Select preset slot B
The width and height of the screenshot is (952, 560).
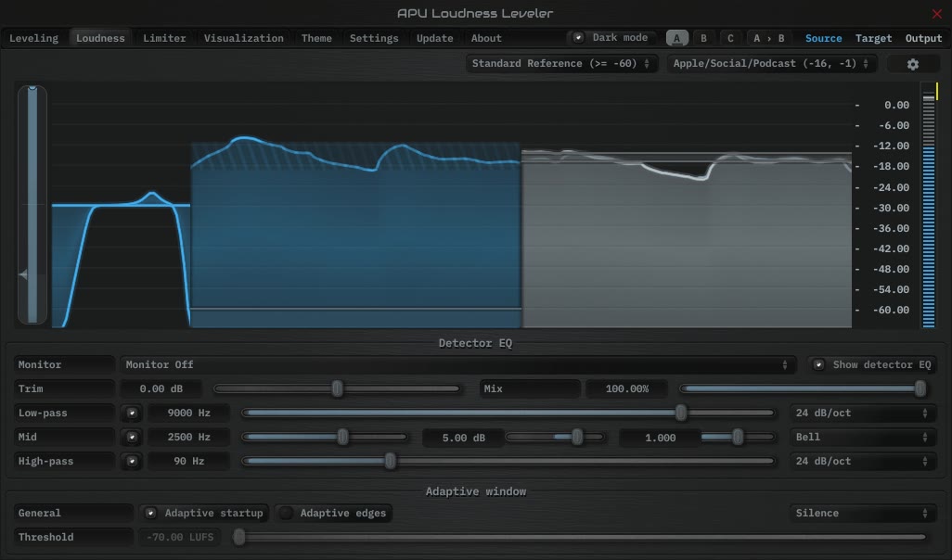click(703, 38)
